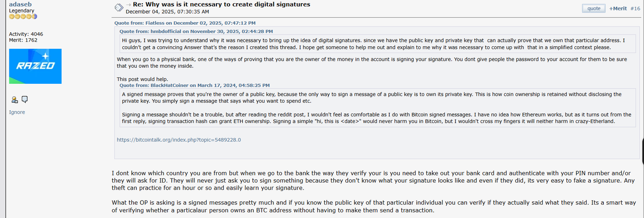Click the "Merit: 1762" stat under adaseb

pyautogui.click(x=23, y=40)
